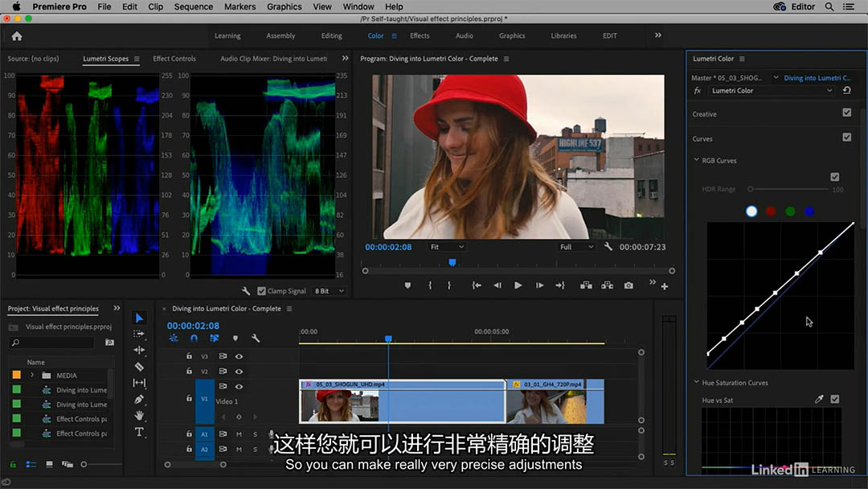Expand the MEDIA bin
This screenshot has height=489, width=868.
[x=32, y=375]
